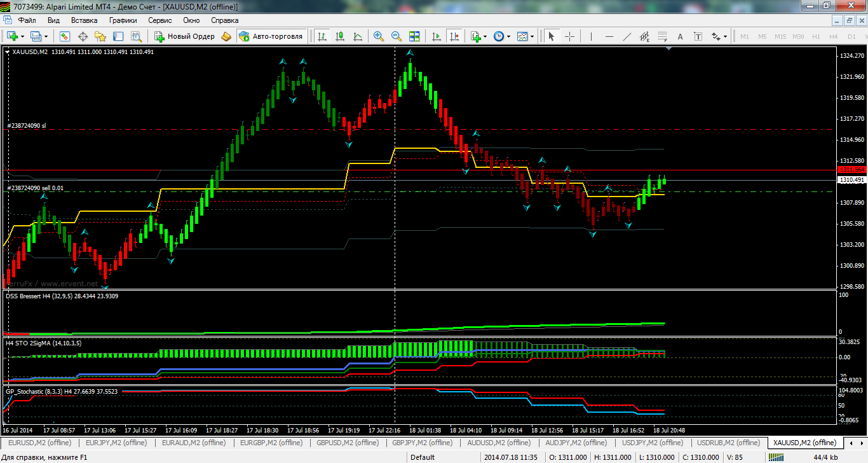
Task: Open the Сервис menu
Action: (x=159, y=20)
